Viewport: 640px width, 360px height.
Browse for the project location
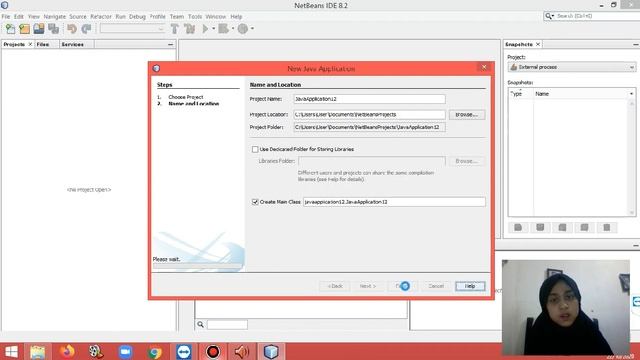467,115
